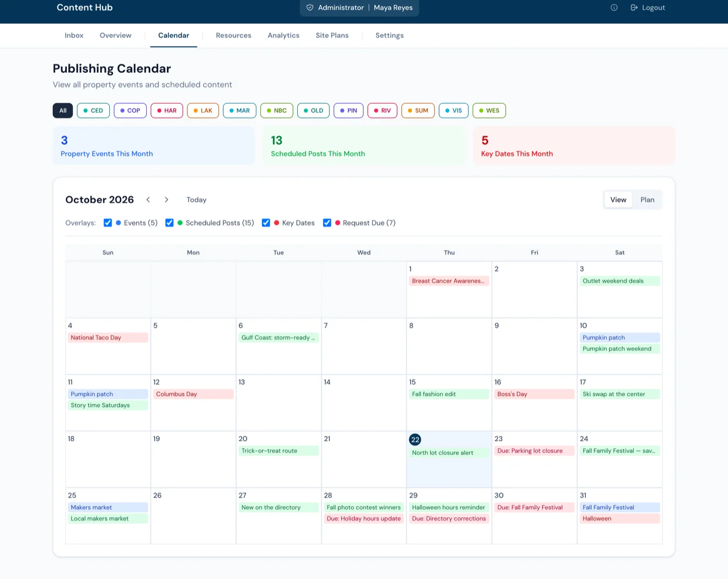Open the Inbox tab
The height and width of the screenshot is (579, 728).
[x=74, y=35]
